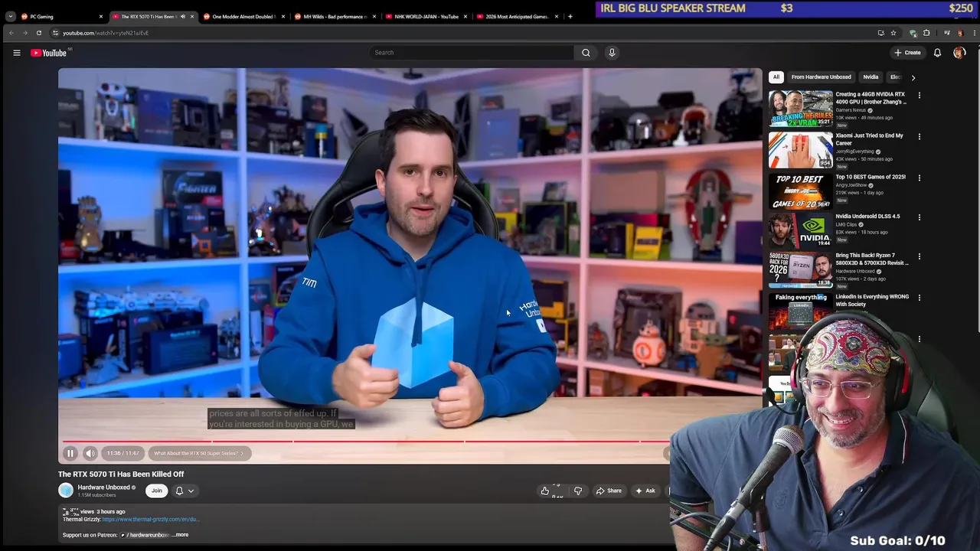Viewport: 980px width, 551px height.
Task: Go back using the browser back arrow
Action: [x=11, y=33]
